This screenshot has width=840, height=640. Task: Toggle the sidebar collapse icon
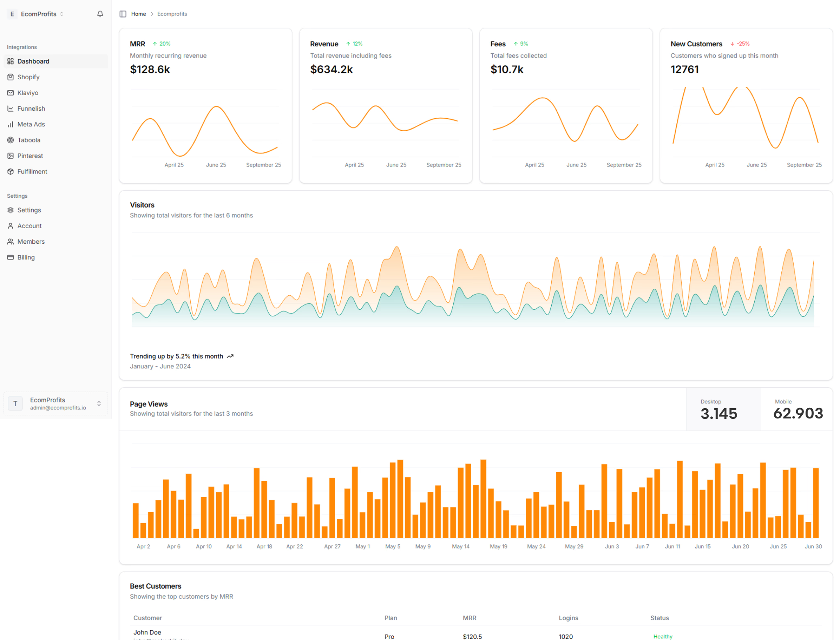tap(123, 14)
